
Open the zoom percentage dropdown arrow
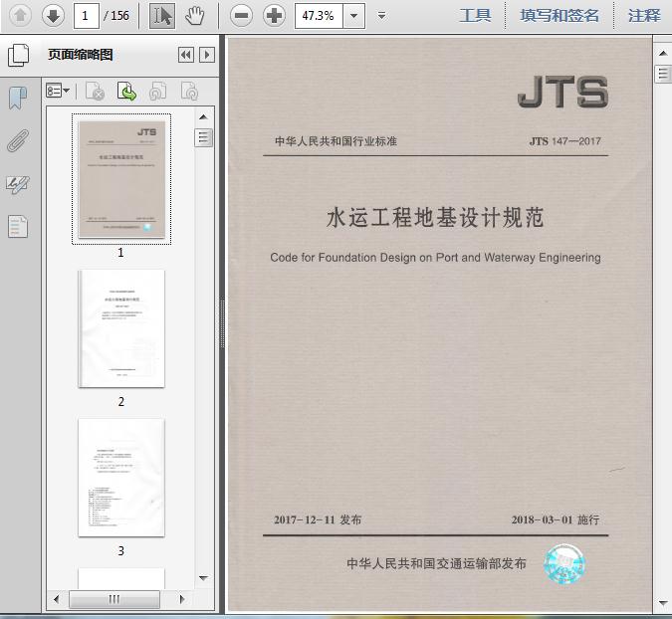tap(355, 15)
